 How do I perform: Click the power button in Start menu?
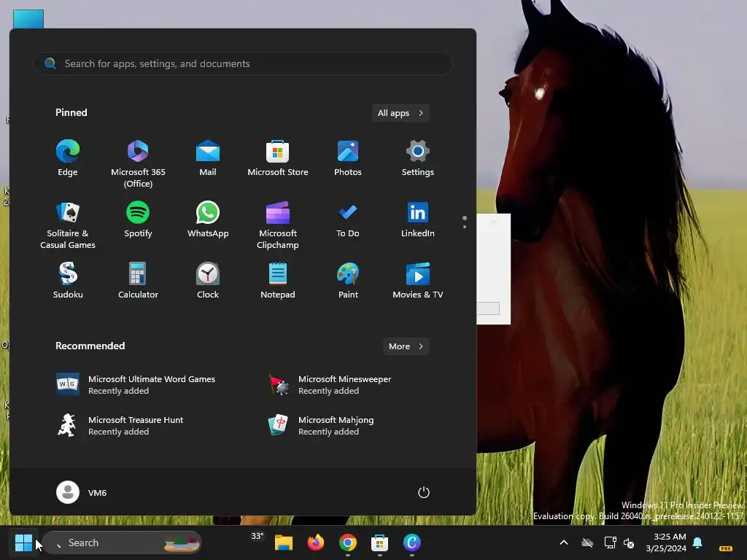[x=424, y=492]
